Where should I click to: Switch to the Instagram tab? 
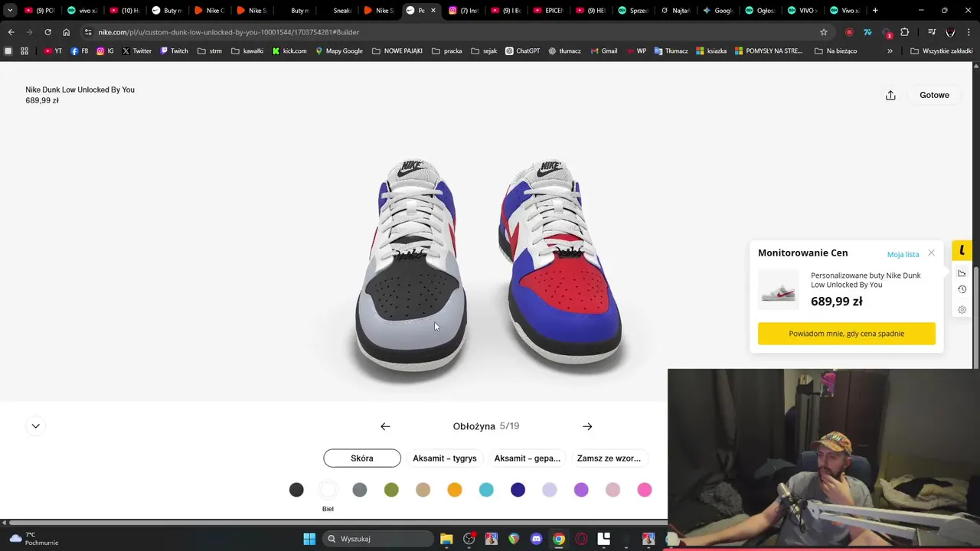(x=464, y=11)
